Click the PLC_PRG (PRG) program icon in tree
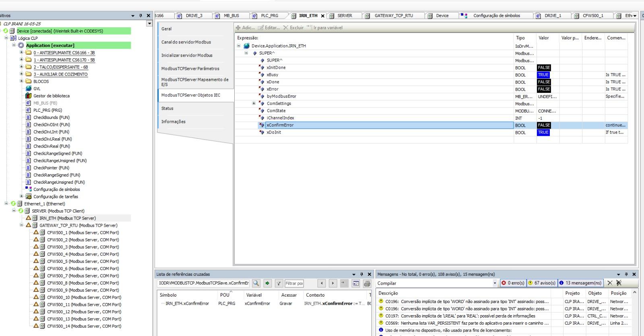 click(x=29, y=110)
